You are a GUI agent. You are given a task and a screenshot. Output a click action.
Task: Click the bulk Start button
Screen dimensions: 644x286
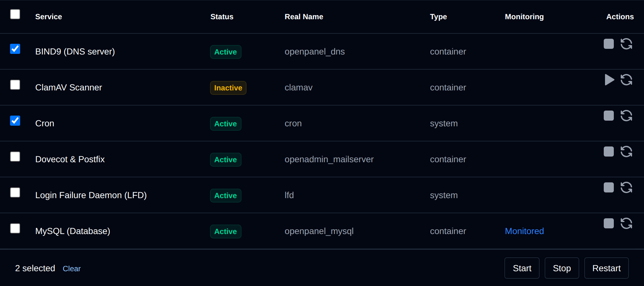[x=522, y=268]
